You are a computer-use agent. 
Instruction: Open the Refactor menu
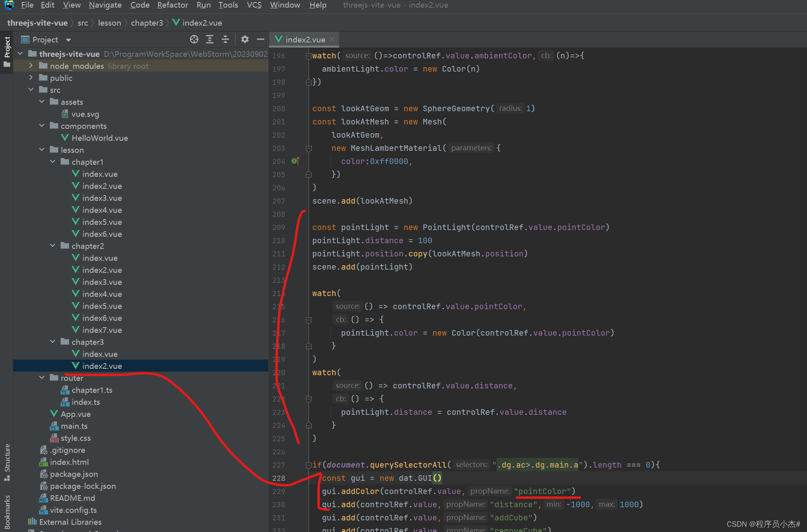click(173, 5)
